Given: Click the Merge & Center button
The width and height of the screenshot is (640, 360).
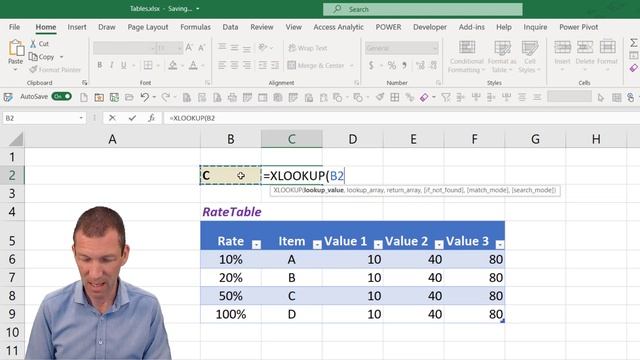Looking at the screenshot, I should [316, 65].
